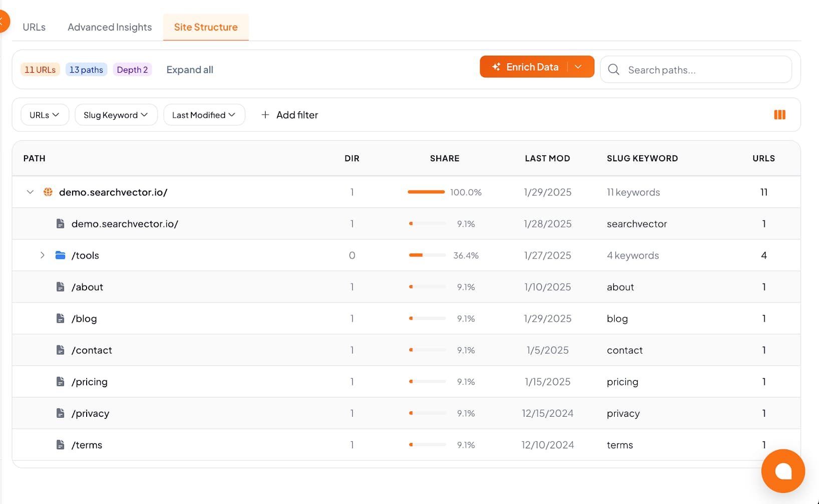This screenshot has height=504, width=819.
Task: Click the 100.0% share bar for the root
Action: (x=426, y=192)
